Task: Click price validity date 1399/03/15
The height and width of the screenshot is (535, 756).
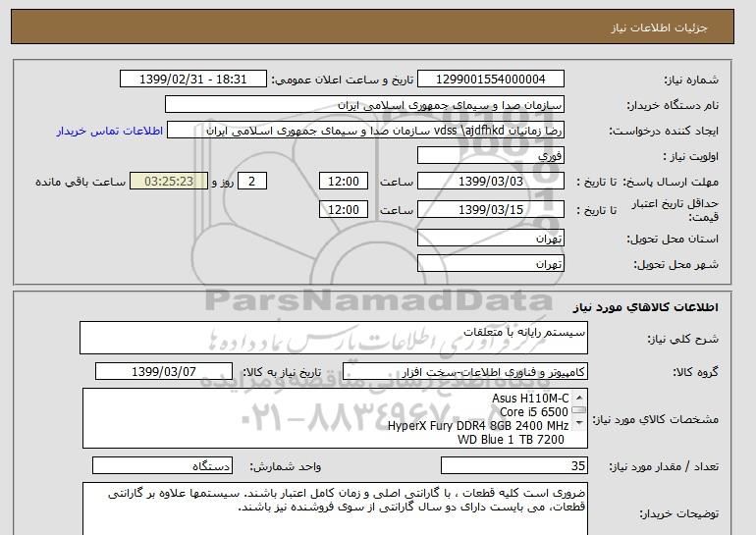Action: click(x=490, y=209)
